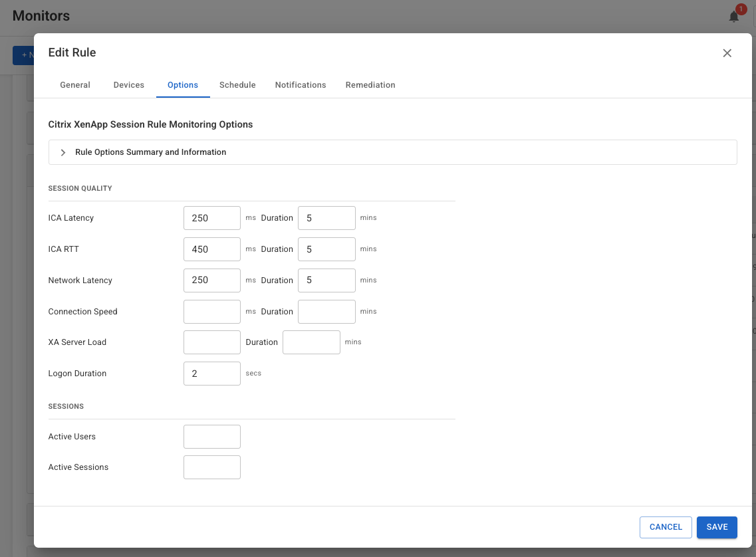Image resolution: width=756 pixels, height=557 pixels.
Task: Open the Notifications tab
Action: click(301, 85)
